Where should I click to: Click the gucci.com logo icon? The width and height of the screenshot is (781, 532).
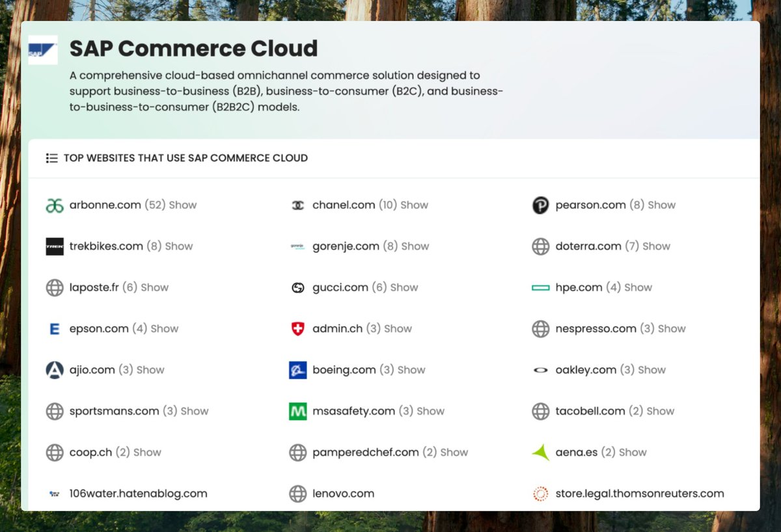click(x=297, y=287)
